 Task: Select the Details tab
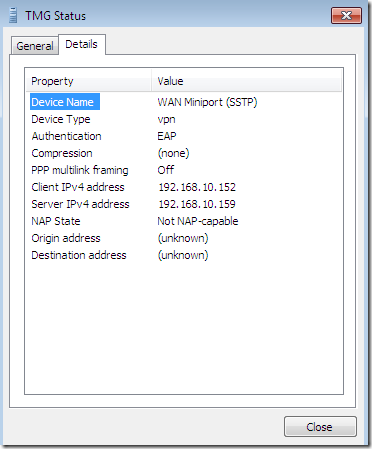[x=82, y=44]
